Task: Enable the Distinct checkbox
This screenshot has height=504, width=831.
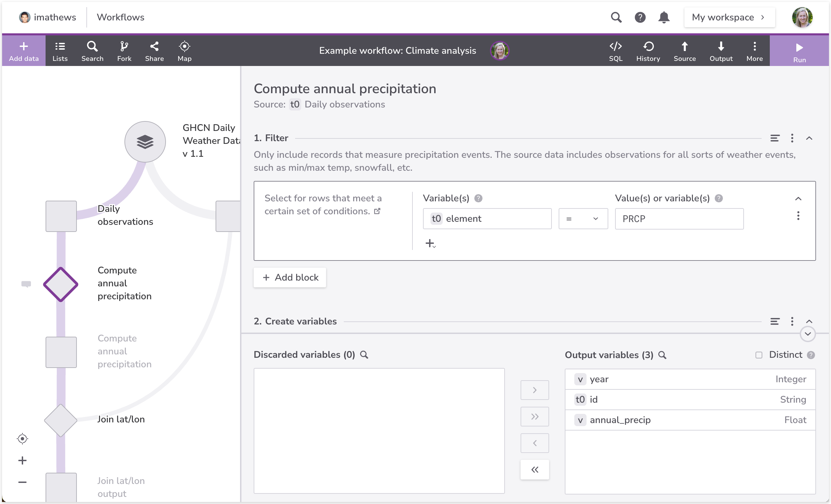Action: point(759,355)
